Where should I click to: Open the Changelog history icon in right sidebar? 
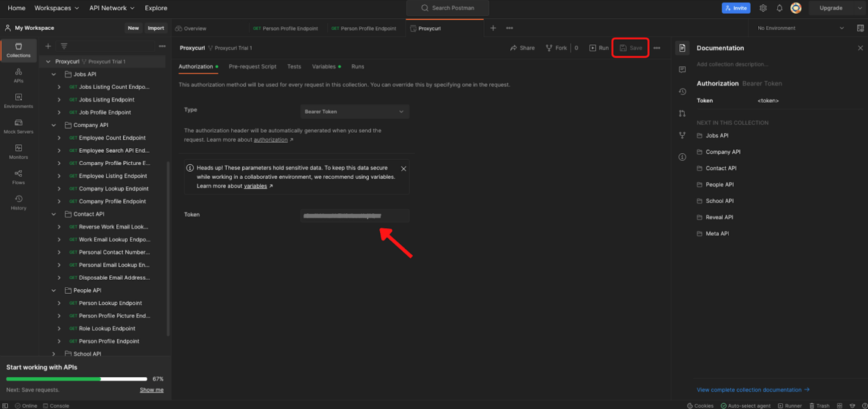(x=682, y=92)
